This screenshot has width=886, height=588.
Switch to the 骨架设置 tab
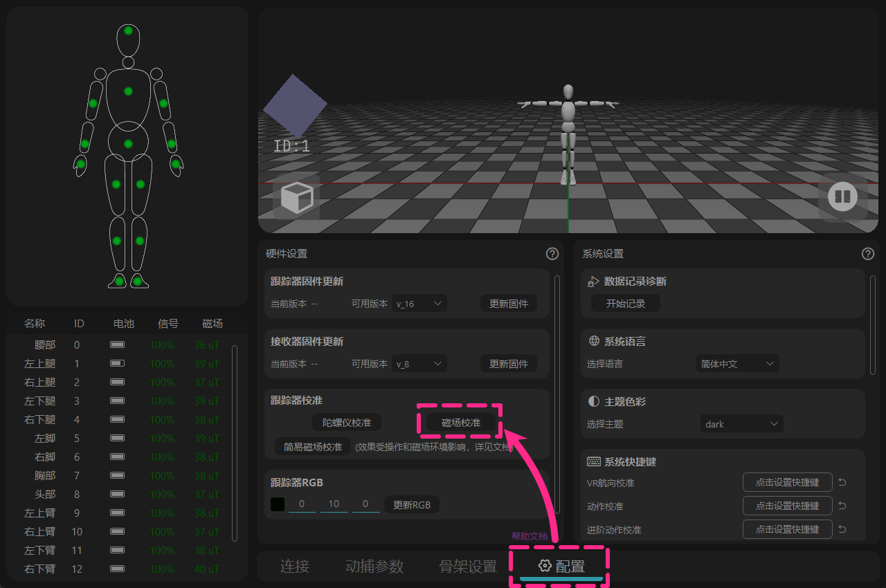pos(468,567)
